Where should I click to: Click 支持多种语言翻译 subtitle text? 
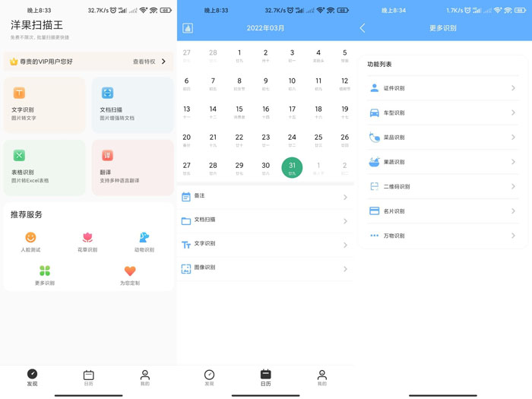(x=119, y=181)
